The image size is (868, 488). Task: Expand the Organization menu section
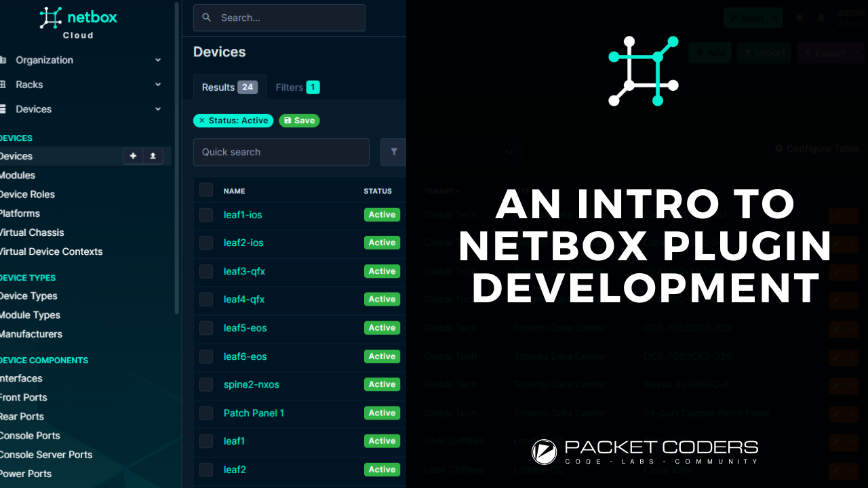(x=157, y=60)
